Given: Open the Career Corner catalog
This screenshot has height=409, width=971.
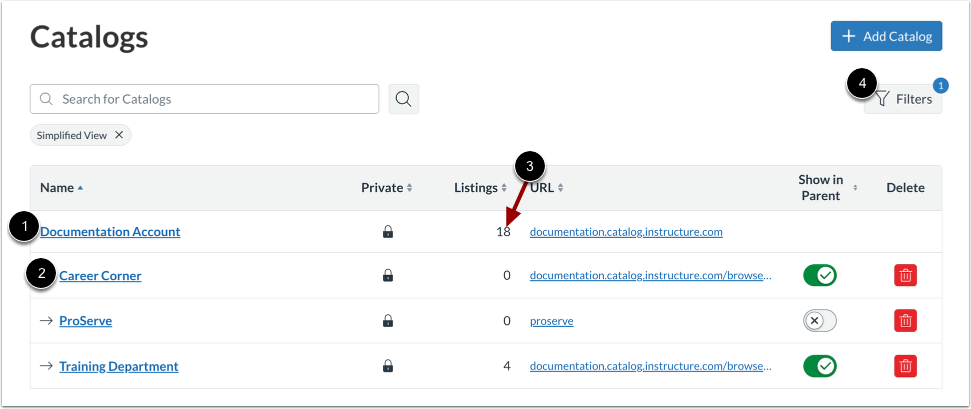Looking at the screenshot, I should point(100,276).
